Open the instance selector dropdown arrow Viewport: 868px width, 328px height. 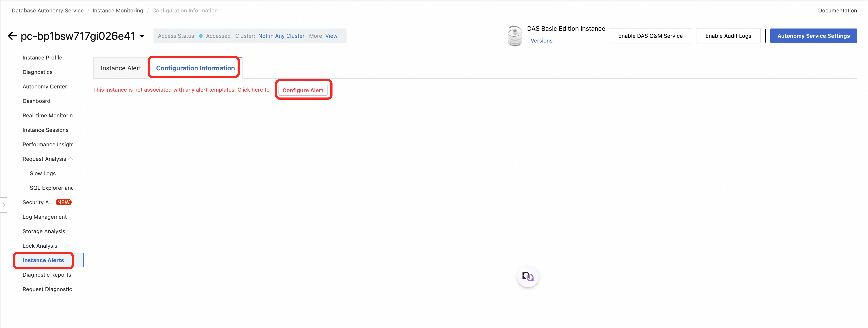pyautogui.click(x=142, y=36)
